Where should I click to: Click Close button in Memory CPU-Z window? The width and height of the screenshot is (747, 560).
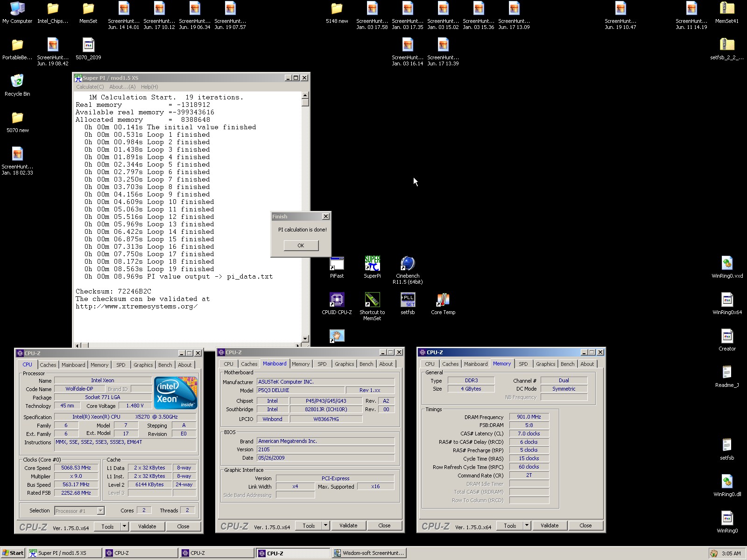coord(585,525)
